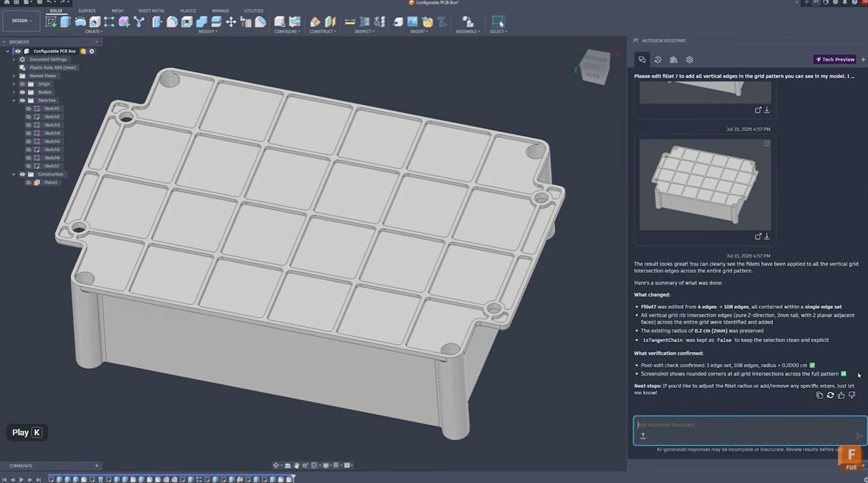This screenshot has width=868, height=483.
Task: Copy the assistant response text
Action: [x=820, y=395]
